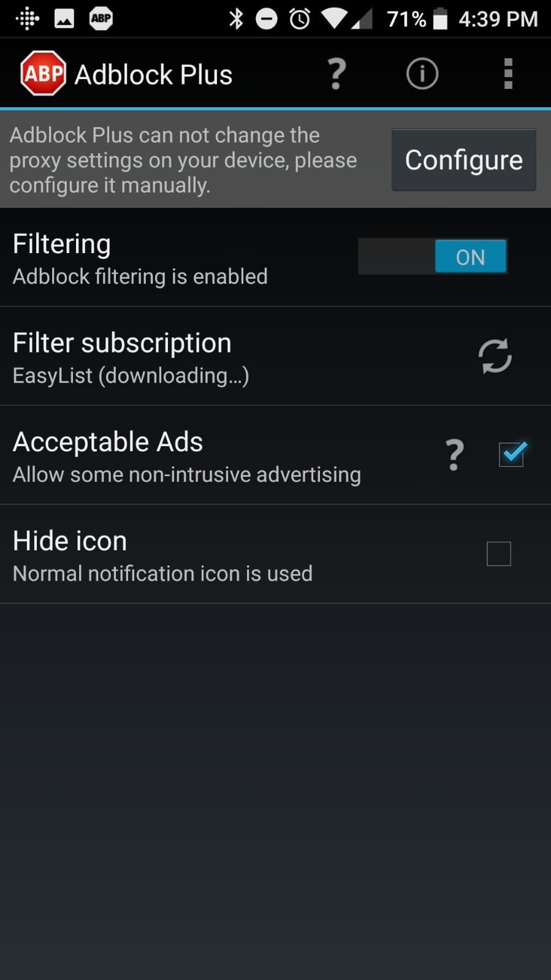Viewport: 551px width, 980px height.
Task: Click the Configure button
Action: pos(464,160)
